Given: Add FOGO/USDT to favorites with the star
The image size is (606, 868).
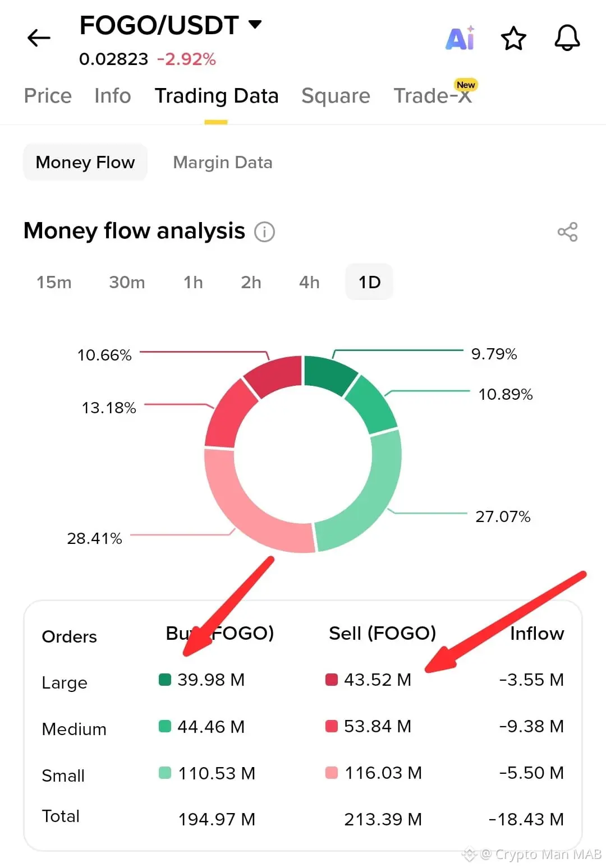Looking at the screenshot, I should 513,39.
